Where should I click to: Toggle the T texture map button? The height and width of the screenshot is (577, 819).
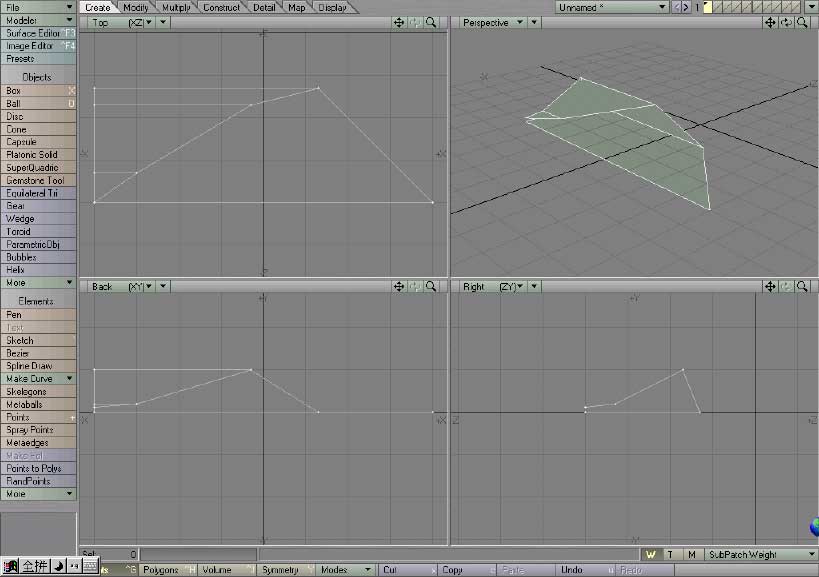coord(670,554)
